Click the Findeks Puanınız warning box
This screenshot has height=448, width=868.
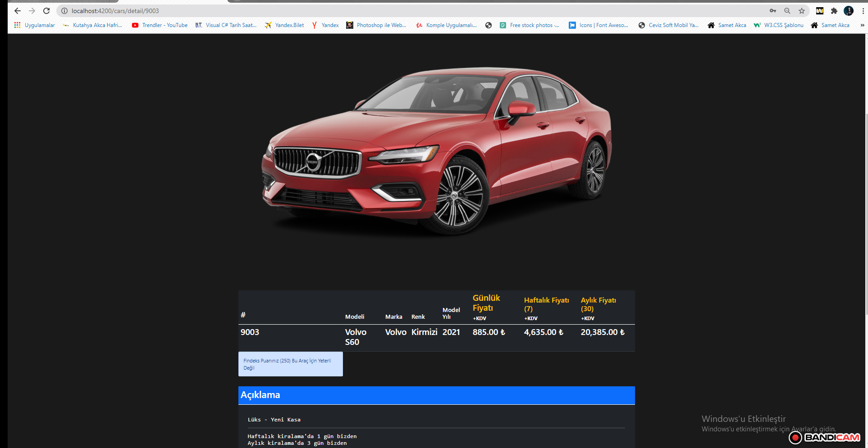290,364
